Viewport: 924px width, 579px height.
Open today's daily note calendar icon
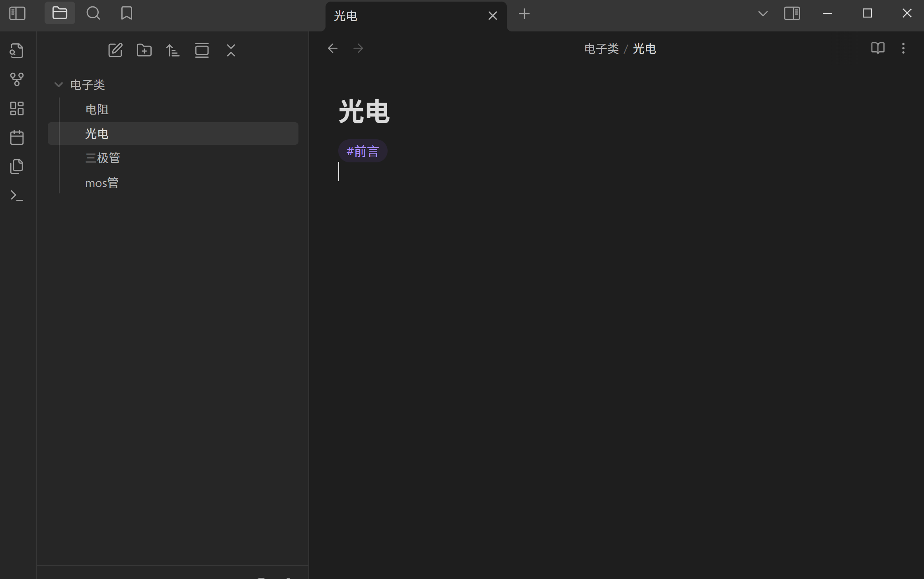(x=17, y=138)
